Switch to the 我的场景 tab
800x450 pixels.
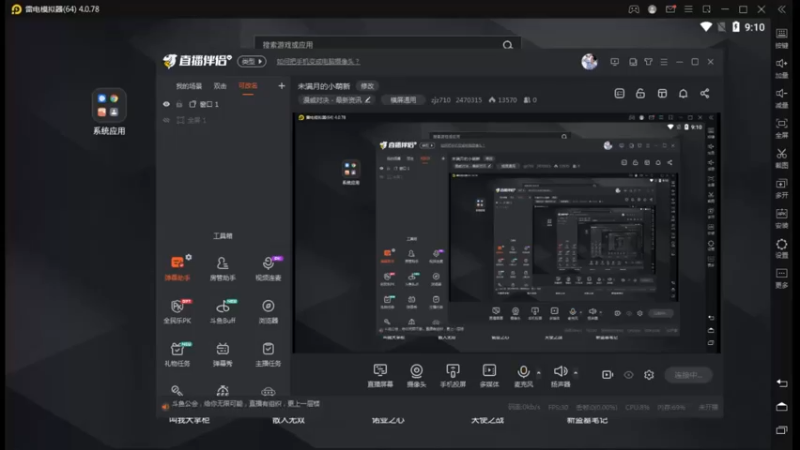click(189, 86)
